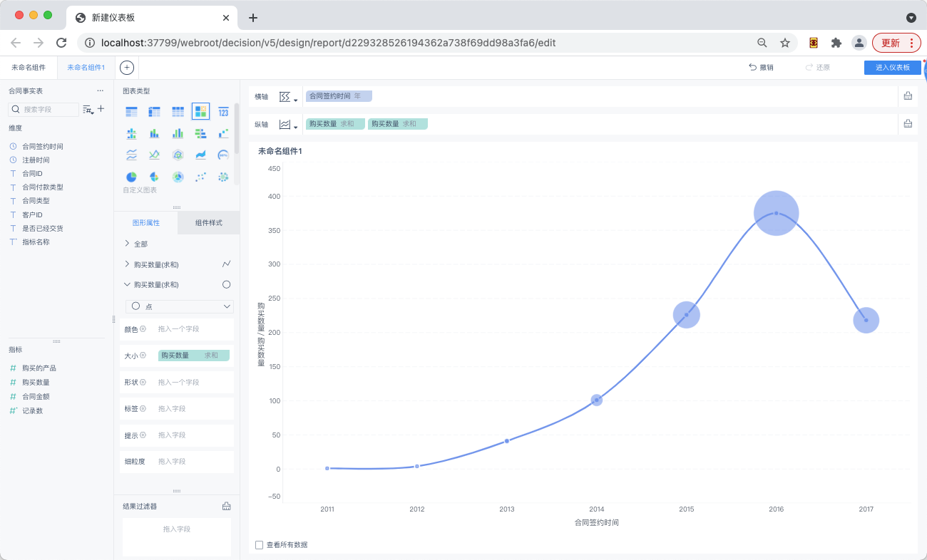The width and height of the screenshot is (927, 560).
Task: Select the area chart icon
Action: pos(200,155)
